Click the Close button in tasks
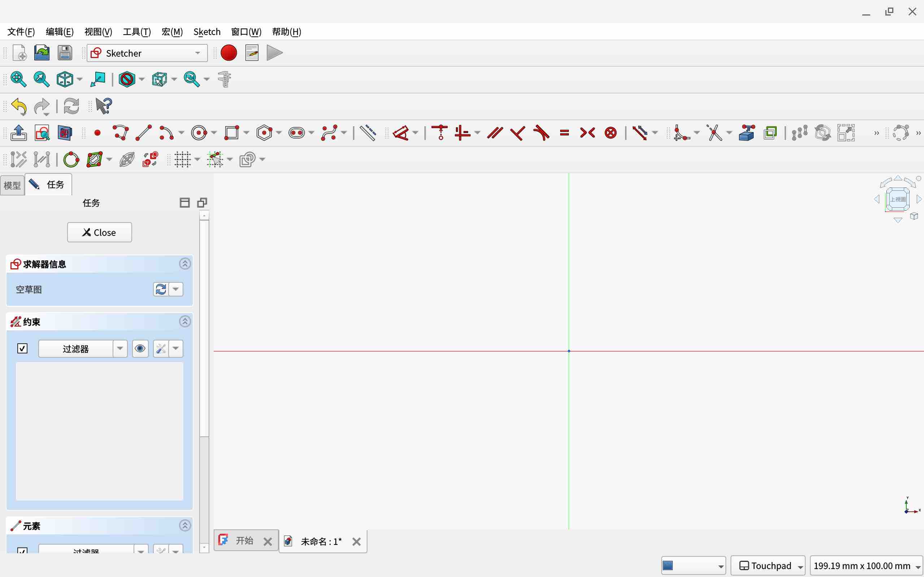The height and width of the screenshot is (577, 924). pyautogui.click(x=99, y=232)
